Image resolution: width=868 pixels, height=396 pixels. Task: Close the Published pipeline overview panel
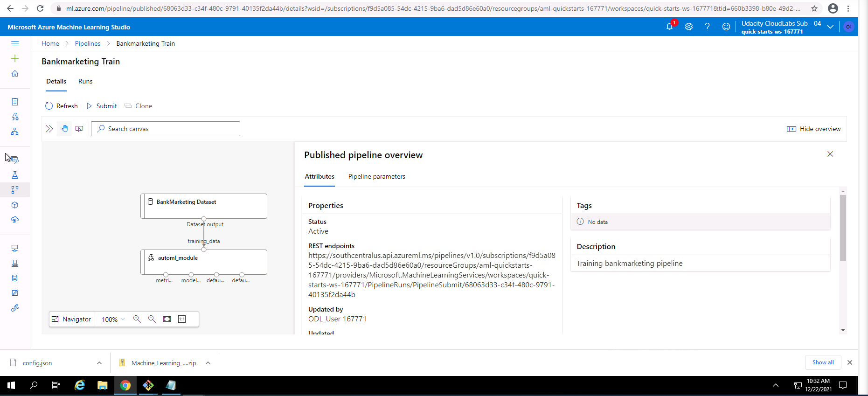click(x=830, y=154)
